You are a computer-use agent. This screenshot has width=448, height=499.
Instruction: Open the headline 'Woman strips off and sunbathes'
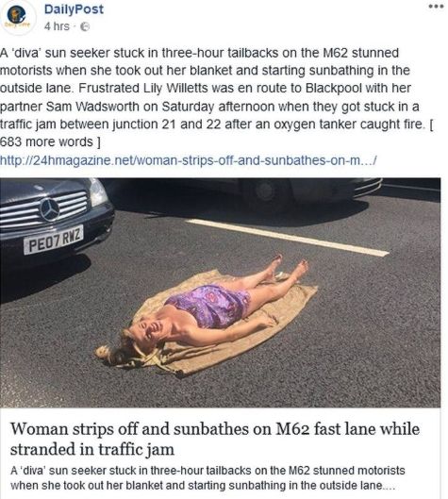point(215,439)
